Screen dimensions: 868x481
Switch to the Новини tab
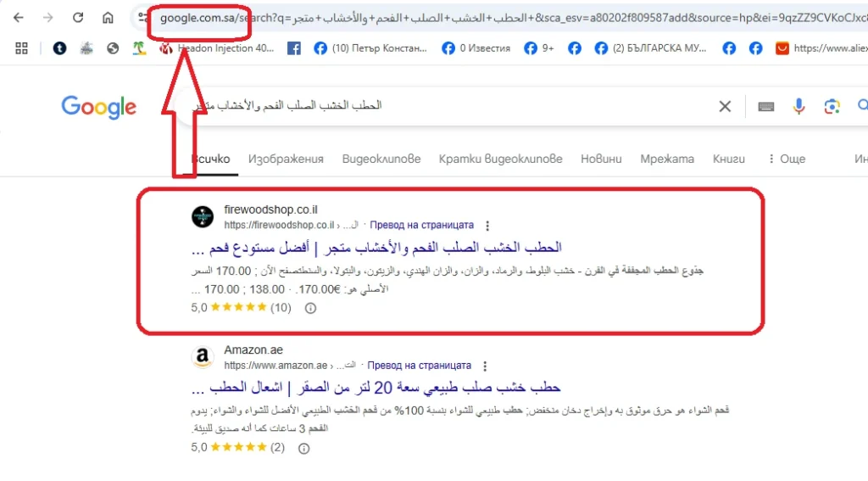[x=601, y=159]
